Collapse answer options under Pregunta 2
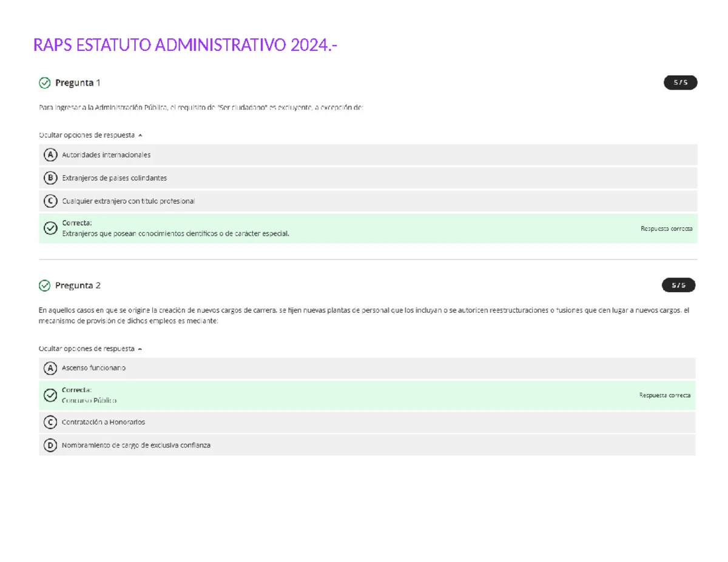 coord(91,349)
